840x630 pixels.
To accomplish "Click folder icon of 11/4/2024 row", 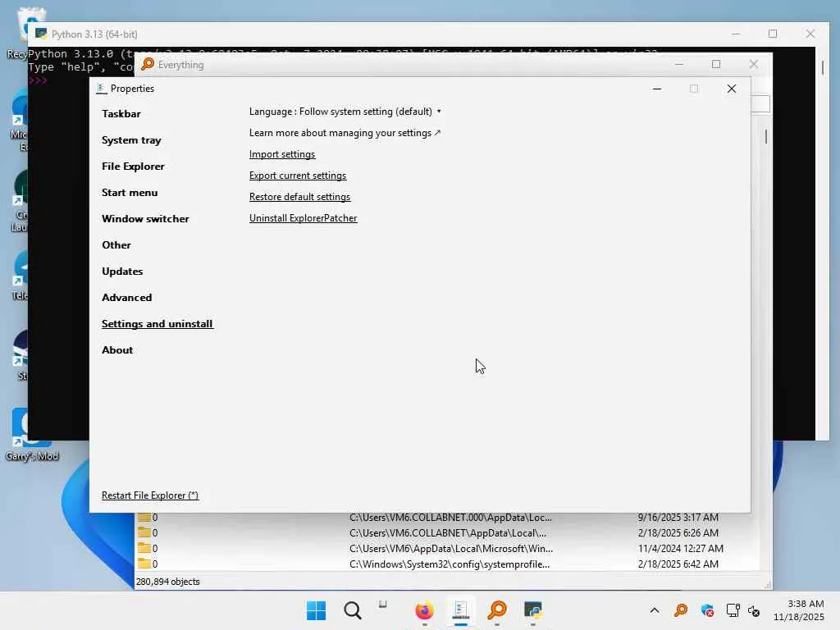I will (x=144, y=548).
